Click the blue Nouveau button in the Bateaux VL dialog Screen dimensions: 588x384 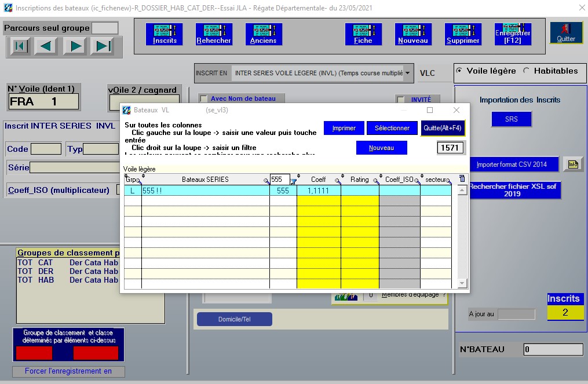381,148
